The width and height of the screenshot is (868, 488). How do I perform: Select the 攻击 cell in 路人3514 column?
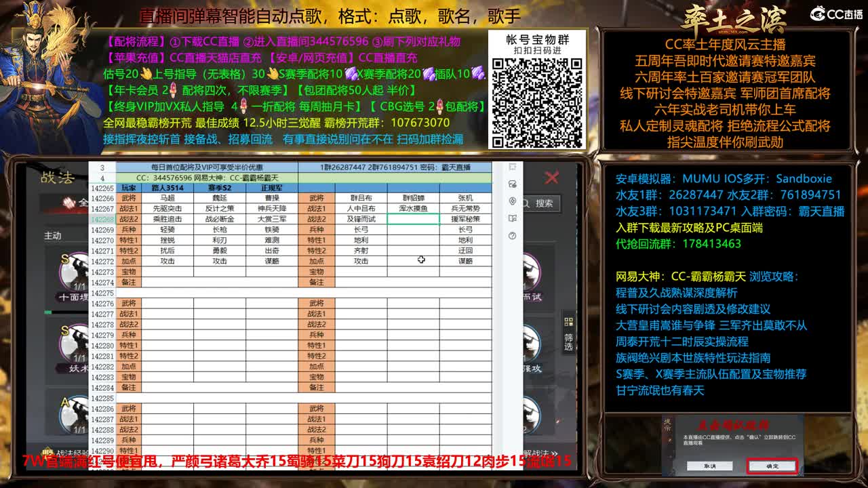click(x=167, y=261)
